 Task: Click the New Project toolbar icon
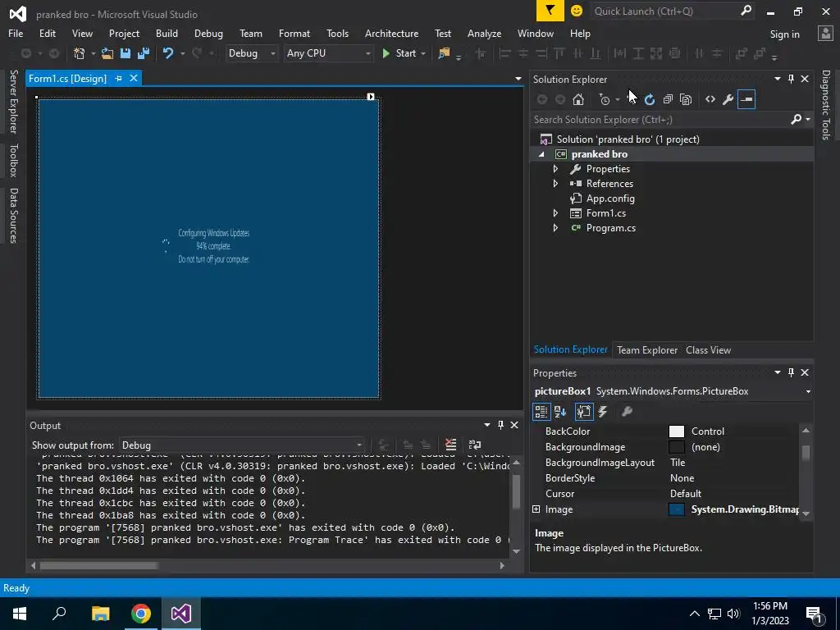coord(80,53)
